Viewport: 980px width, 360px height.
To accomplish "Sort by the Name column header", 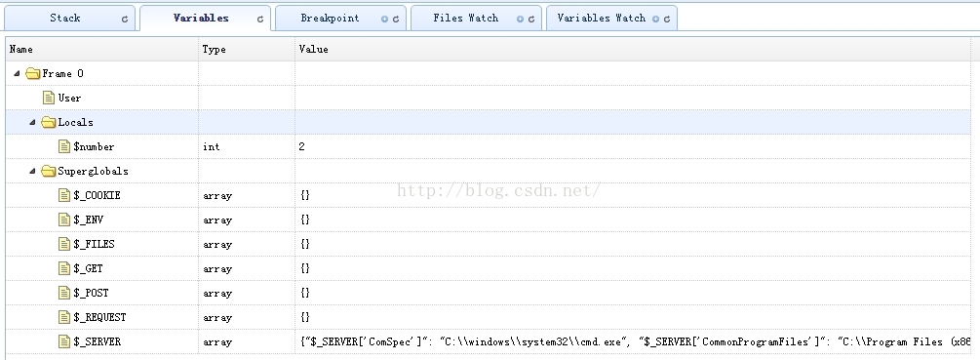I will tap(102, 49).
